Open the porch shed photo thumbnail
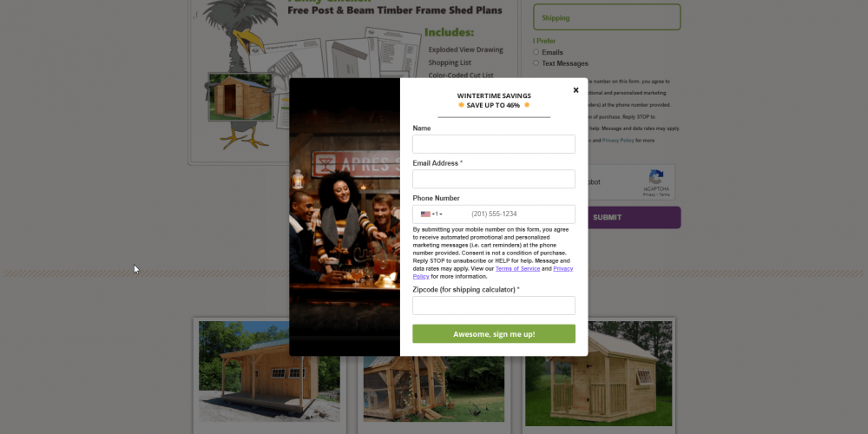The image size is (868, 434). (270, 372)
